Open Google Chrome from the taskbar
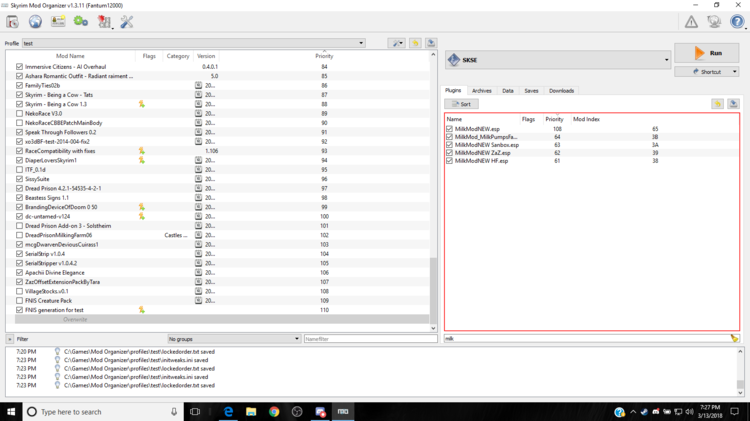 (x=274, y=411)
